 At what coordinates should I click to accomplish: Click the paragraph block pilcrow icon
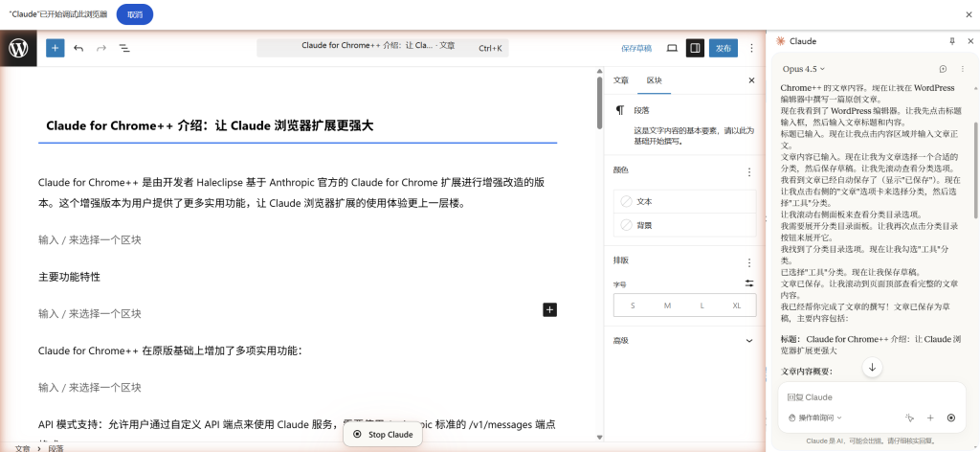tap(619, 110)
